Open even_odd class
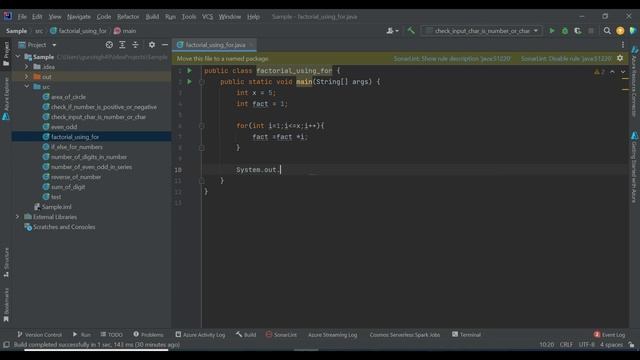The image size is (640, 360). pos(64,127)
